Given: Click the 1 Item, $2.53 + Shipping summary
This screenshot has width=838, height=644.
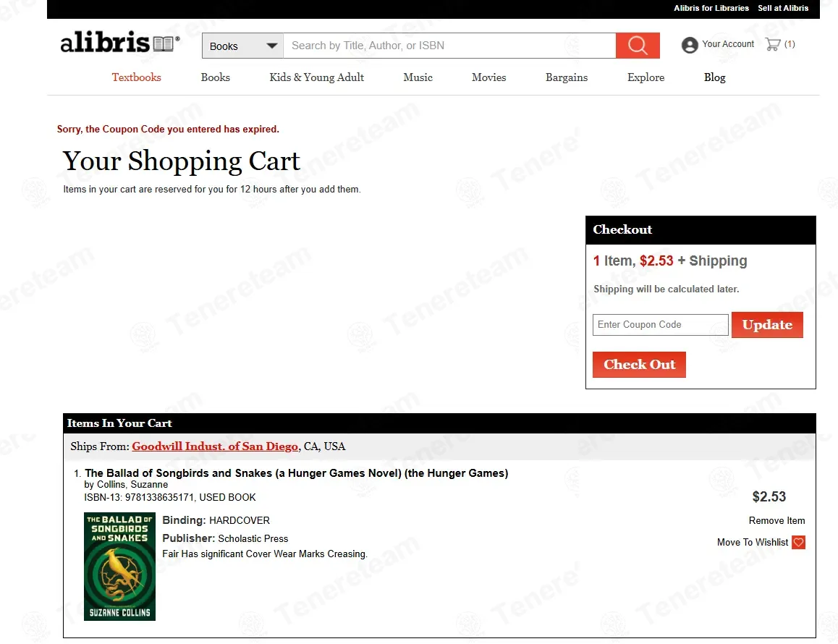Looking at the screenshot, I should (670, 260).
